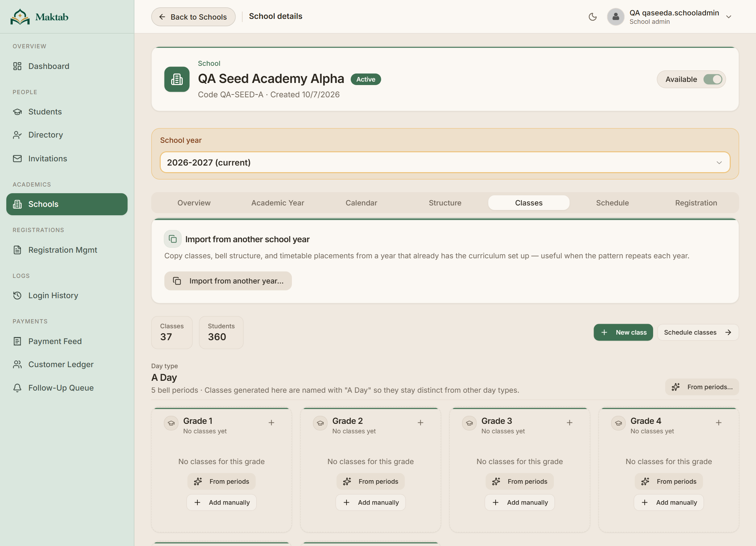Click the user avatar icon
This screenshot has width=756, height=546.
click(616, 17)
